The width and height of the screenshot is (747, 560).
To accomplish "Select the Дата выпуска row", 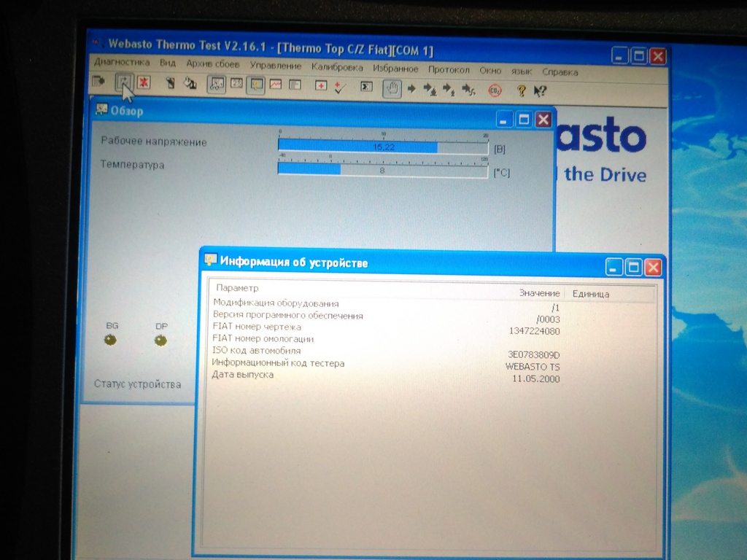I will click(386, 376).
